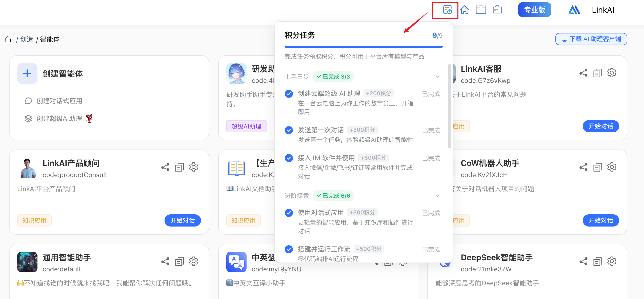The image size is (644, 299).
Task: Copy the LinkAI产品顾问 agent
Action: point(179,167)
